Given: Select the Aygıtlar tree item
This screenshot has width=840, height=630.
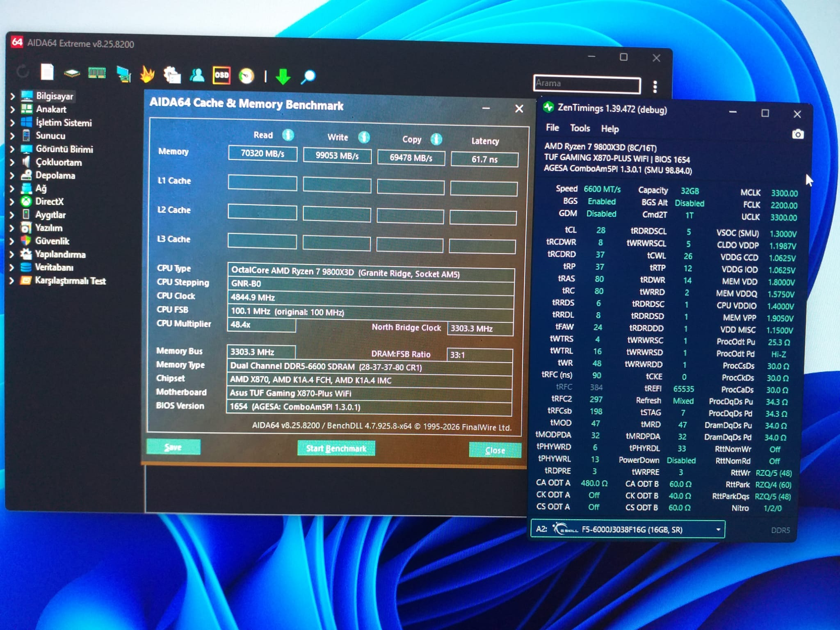Looking at the screenshot, I should click(x=50, y=215).
